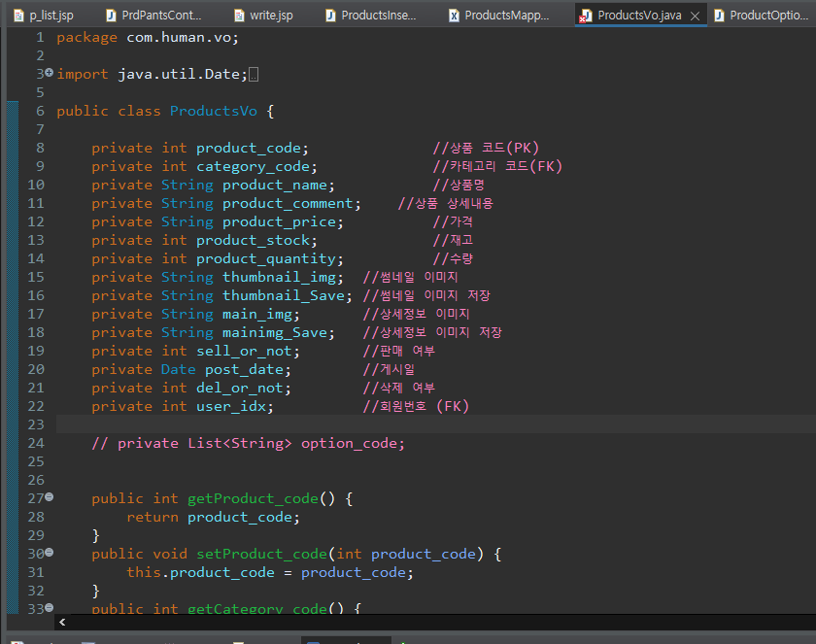Click the horizontal scrollbar left arrow

(63, 622)
